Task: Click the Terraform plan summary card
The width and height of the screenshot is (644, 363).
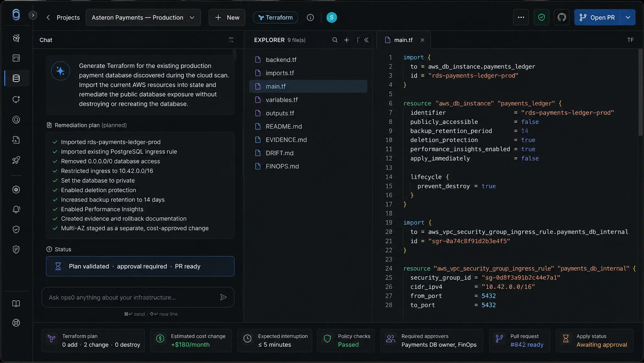Action: [x=93, y=341]
